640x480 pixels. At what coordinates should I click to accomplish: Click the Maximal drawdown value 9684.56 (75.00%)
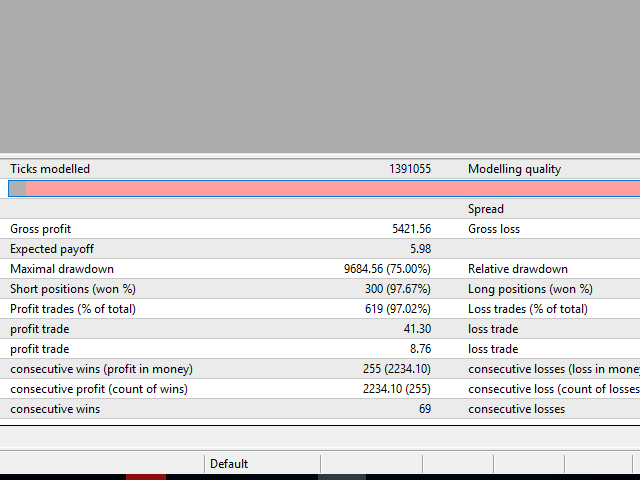click(387, 269)
